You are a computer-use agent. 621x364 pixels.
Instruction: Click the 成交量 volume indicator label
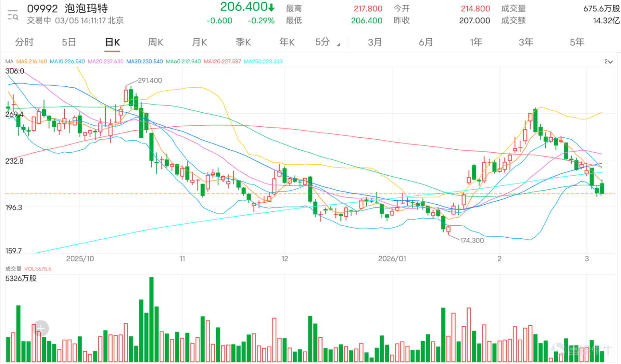pos(13,269)
